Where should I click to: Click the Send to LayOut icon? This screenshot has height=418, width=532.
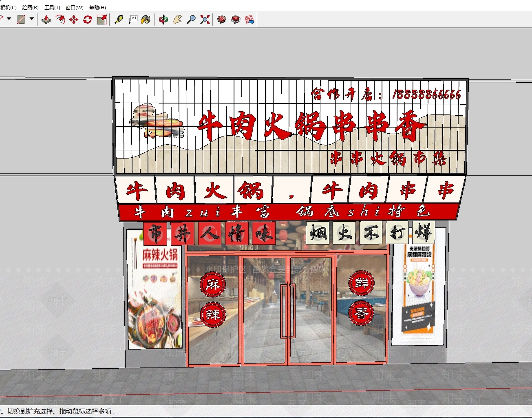tap(250, 20)
